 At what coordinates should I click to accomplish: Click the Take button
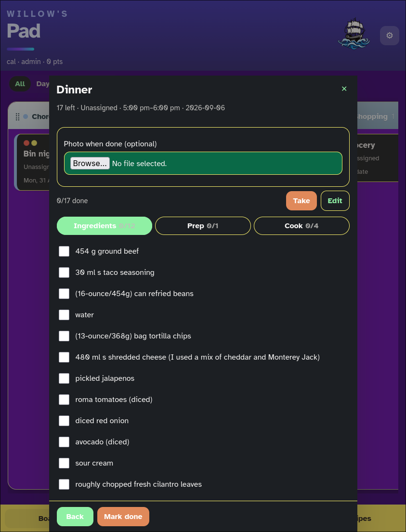[x=301, y=200]
